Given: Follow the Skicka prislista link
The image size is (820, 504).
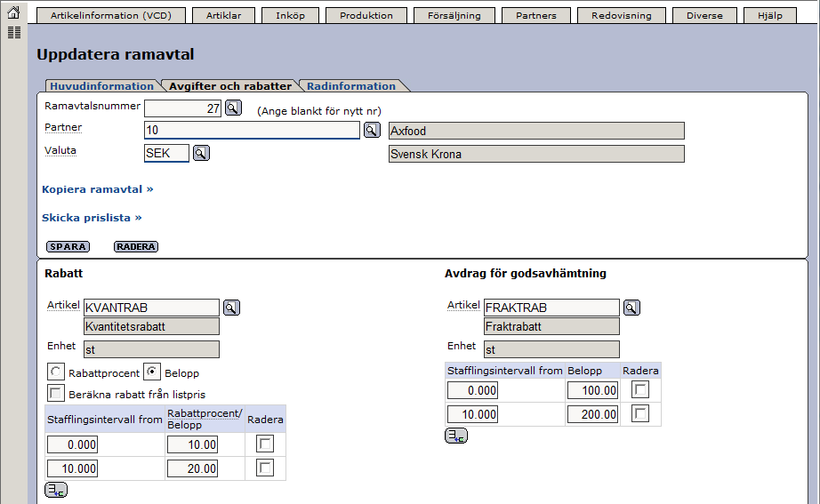Looking at the screenshot, I should coord(92,218).
